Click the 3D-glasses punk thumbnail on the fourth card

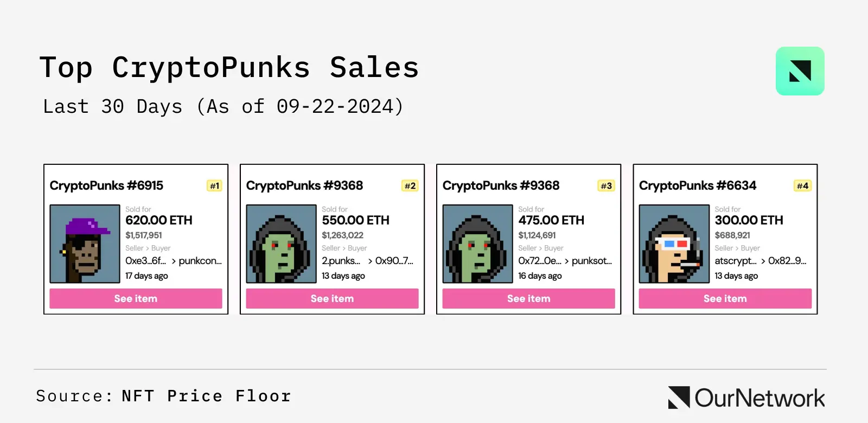click(673, 244)
